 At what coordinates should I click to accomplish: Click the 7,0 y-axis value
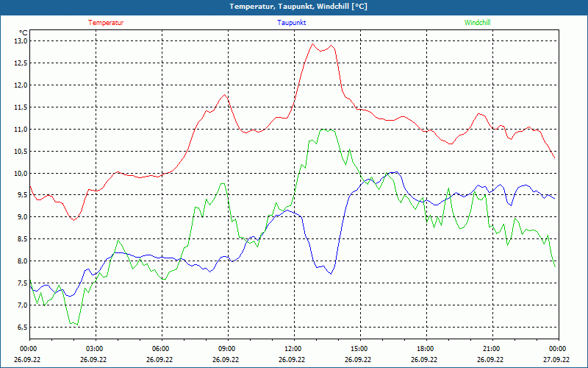[23, 305]
